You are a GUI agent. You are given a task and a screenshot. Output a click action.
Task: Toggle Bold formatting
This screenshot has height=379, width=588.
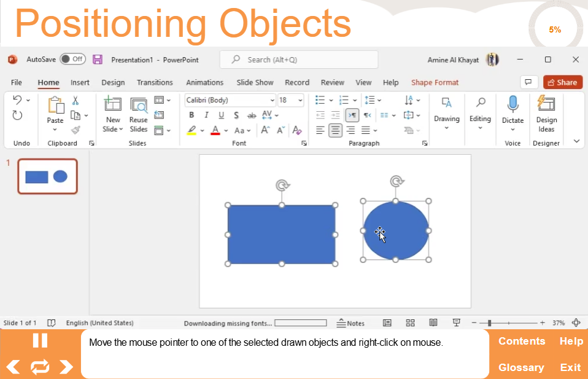click(191, 115)
